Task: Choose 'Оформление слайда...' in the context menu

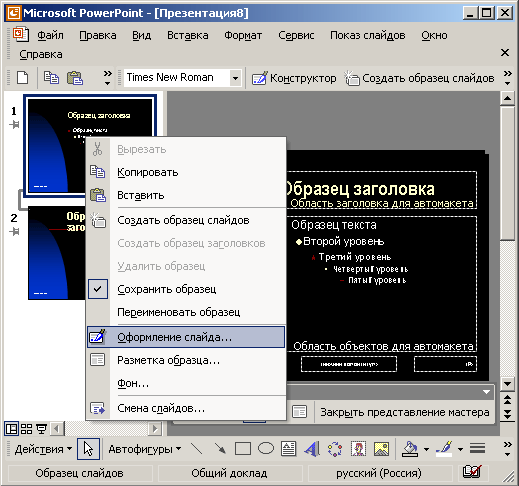Action: point(186,337)
